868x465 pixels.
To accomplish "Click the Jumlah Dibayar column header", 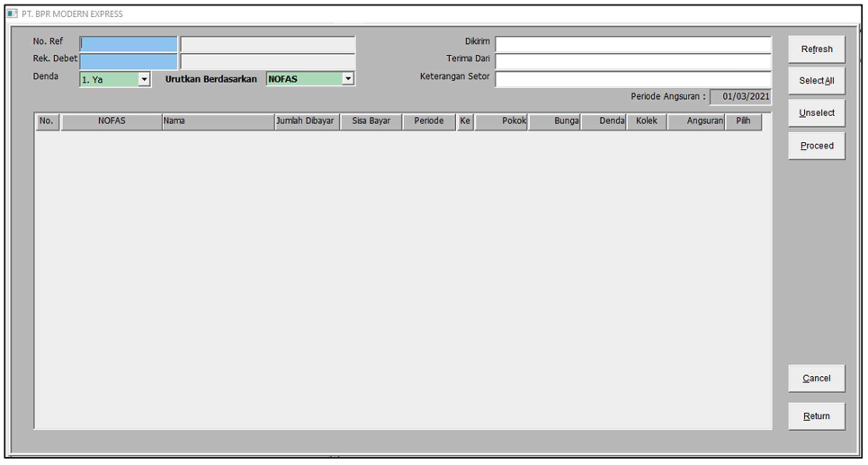I will pyautogui.click(x=306, y=121).
